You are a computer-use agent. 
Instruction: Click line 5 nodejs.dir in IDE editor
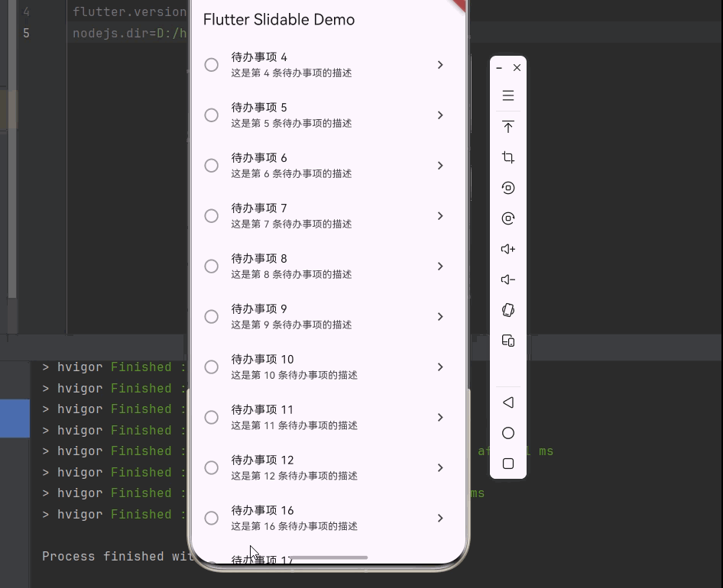tap(130, 33)
